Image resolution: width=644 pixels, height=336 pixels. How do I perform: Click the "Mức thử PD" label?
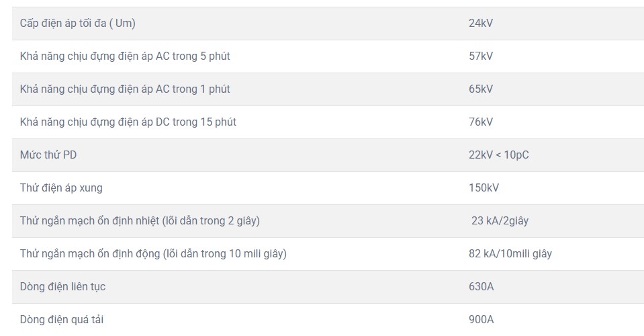pos(48,155)
